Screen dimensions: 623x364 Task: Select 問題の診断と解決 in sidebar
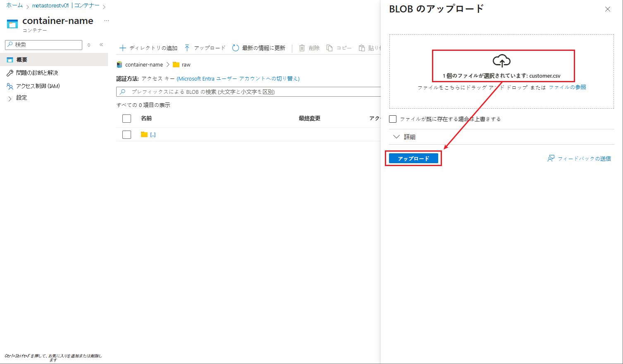click(37, 73)
